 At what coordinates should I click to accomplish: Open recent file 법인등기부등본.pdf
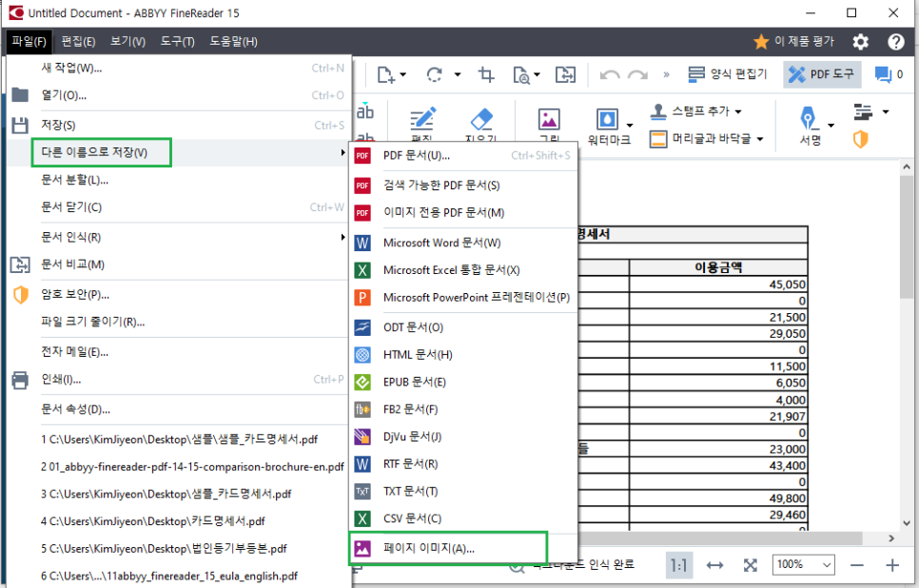pyautogui.click(x=179, y=549)
